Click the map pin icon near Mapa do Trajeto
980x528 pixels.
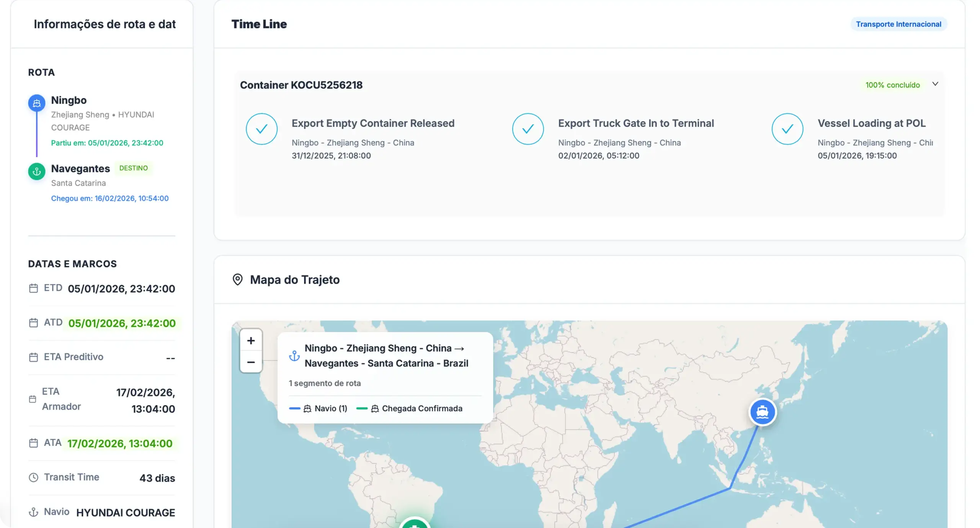(238, 280)
